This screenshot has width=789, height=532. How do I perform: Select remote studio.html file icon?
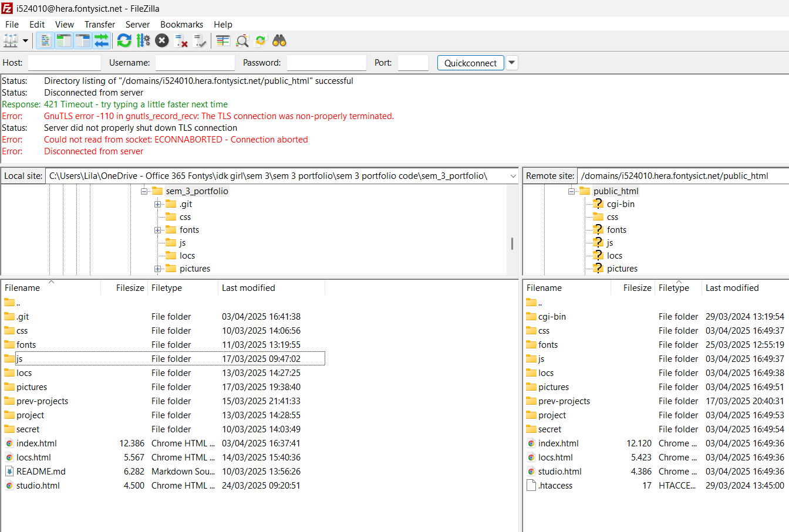(x=531, y=472)
